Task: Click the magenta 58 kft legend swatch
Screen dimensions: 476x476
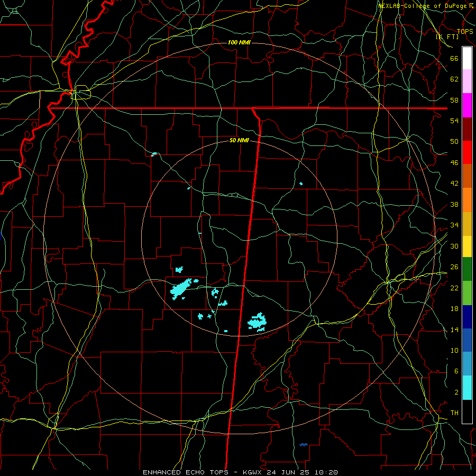Action: [467, 105]
